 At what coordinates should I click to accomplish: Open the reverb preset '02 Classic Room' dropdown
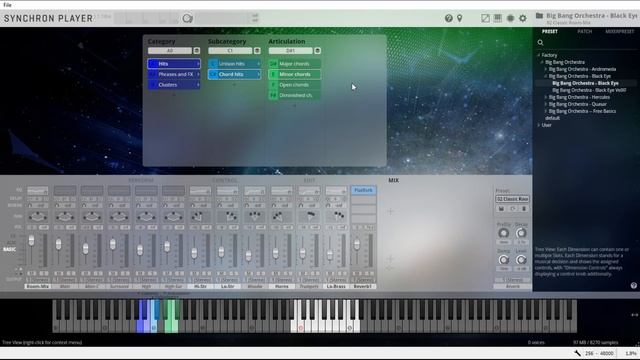[x=513, y=199]
